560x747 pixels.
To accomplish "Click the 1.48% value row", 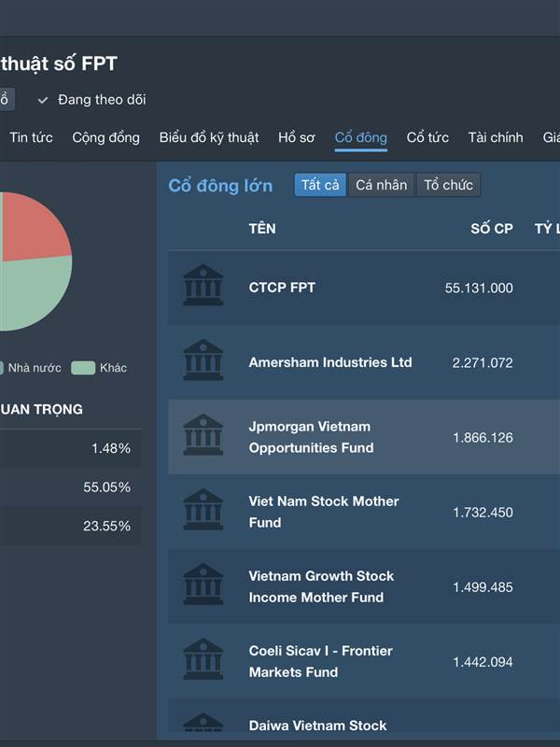I will click(x=71, y=448).
